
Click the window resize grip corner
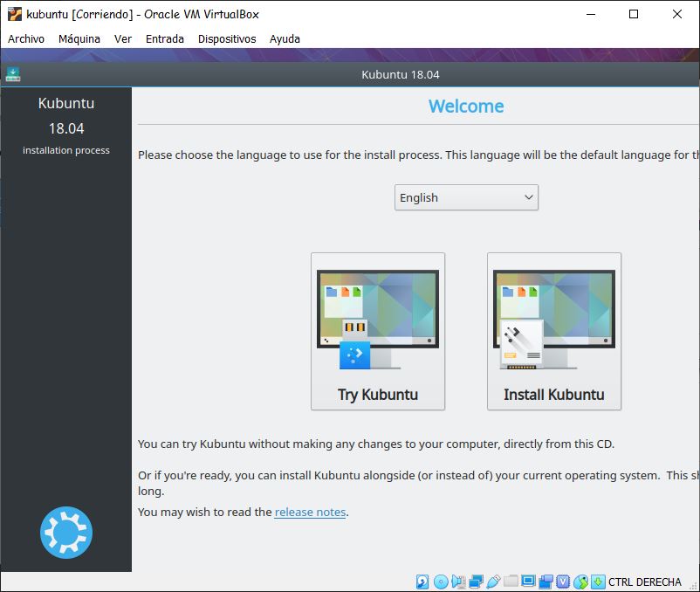694,586
